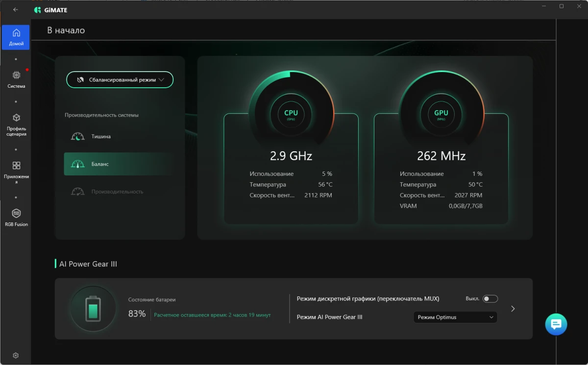Select Баланс performance mode

tap(120, 164)
